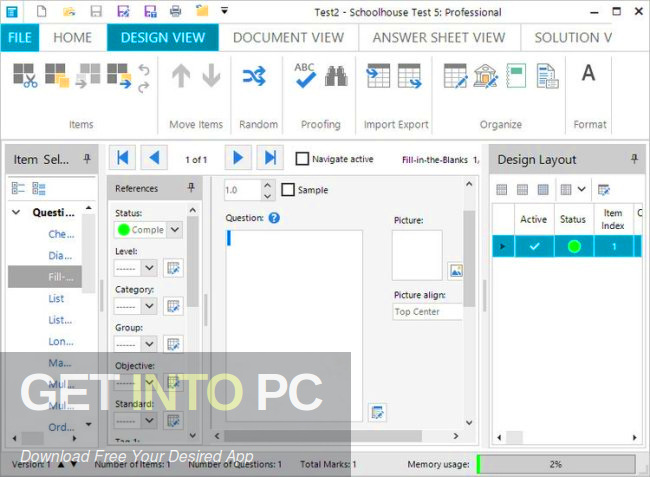Increase marks value with the spinner up arrow
The width and height of the screenshot is (650, 477).
tap(267, 185)
